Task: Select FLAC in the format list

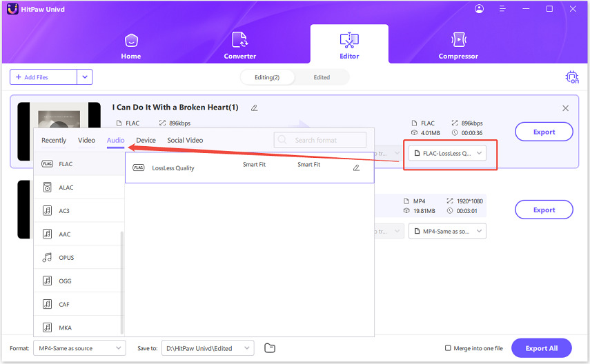Action: click(79, 164)
